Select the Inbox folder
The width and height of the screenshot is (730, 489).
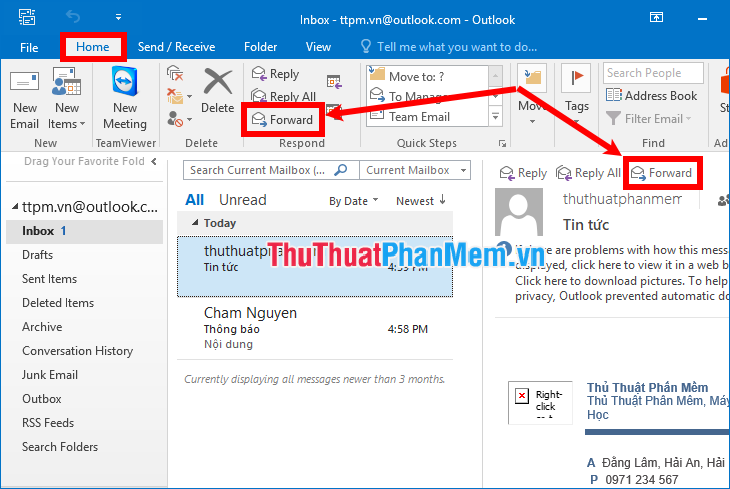(x=84, y=231)
